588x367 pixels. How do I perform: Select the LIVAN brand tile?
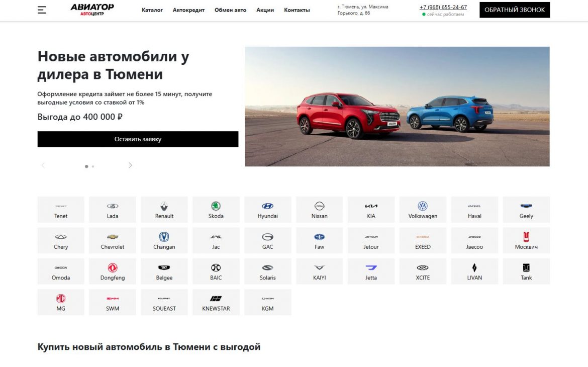coord(475,271)
